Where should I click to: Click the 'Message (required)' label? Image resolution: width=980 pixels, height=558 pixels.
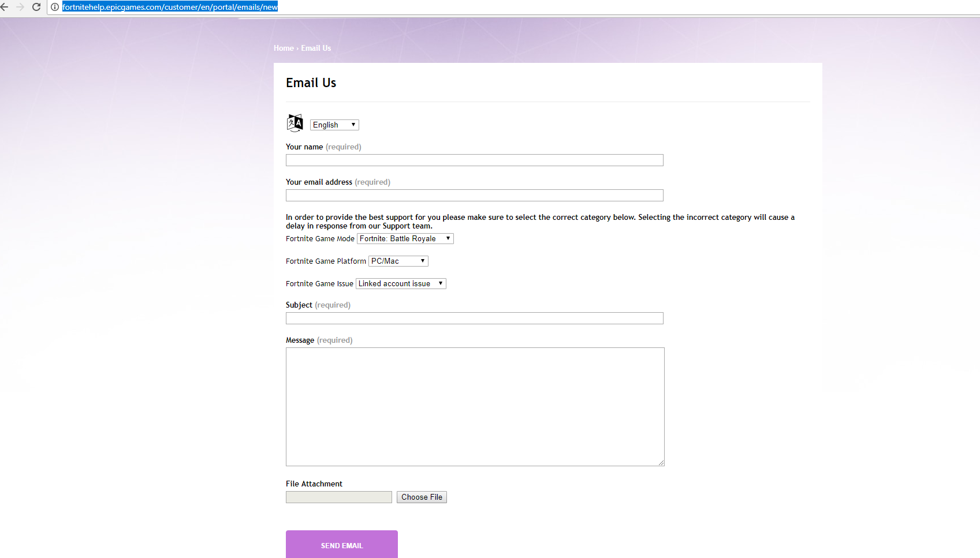tap(319, 340)
